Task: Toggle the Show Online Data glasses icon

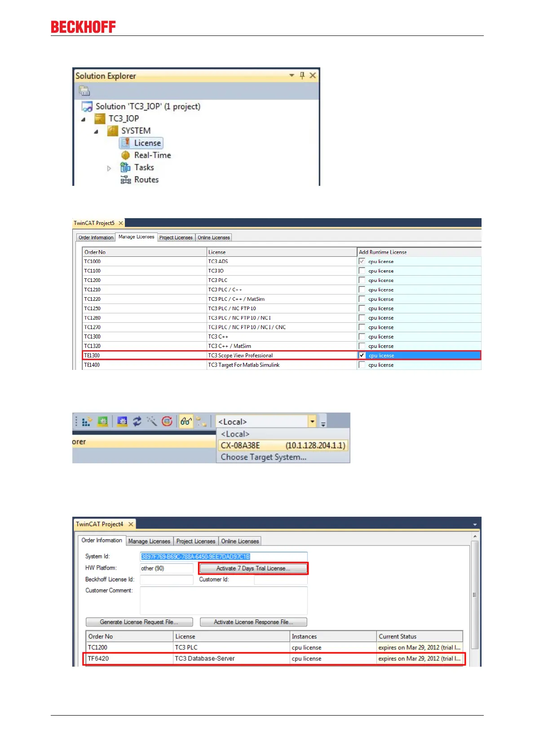Action: tap(186, 421)
